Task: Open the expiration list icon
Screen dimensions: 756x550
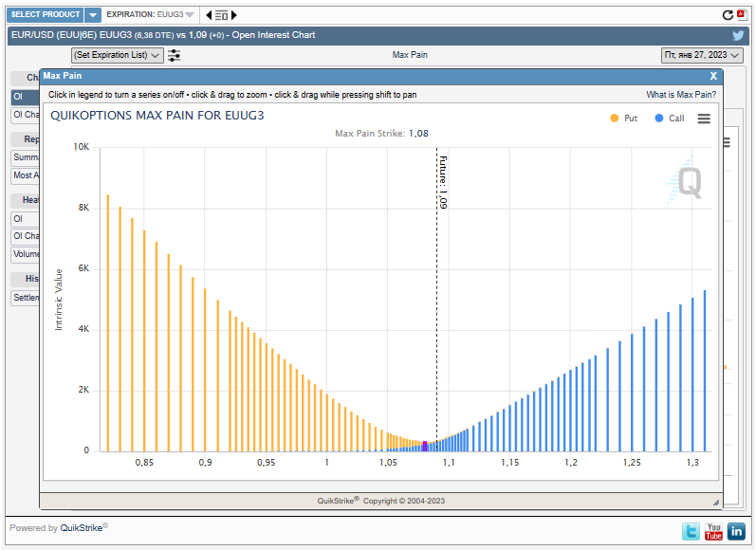Action: [x=221, y=15]
